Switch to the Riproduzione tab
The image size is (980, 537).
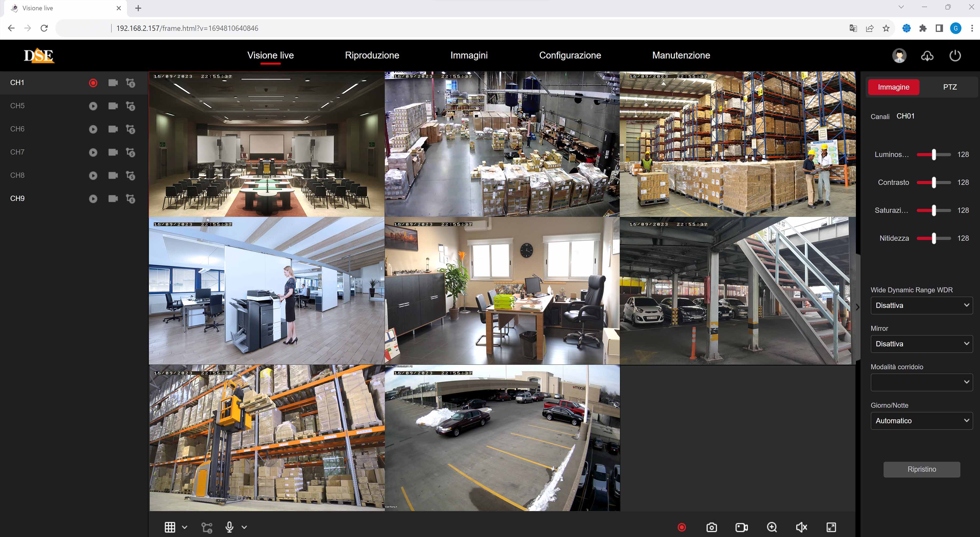(x=372, y=55)
